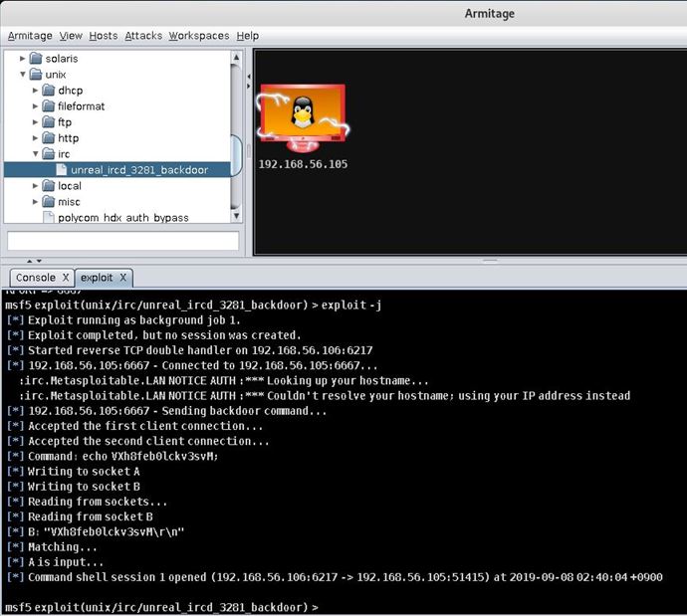Image resolution: width=687 pixels, height=616 pixels.
Task: Click module tree scrollbar up arrow
Action: [236, 57]
